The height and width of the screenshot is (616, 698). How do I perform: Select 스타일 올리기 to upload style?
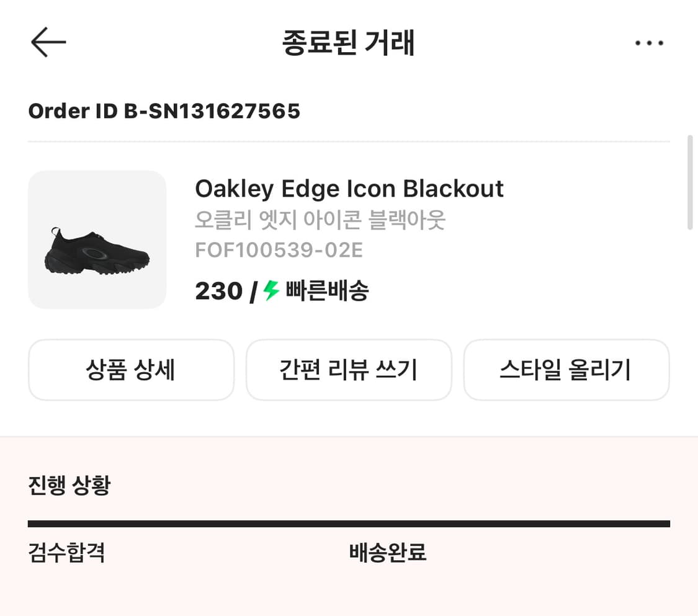click(x=566, y=370)
